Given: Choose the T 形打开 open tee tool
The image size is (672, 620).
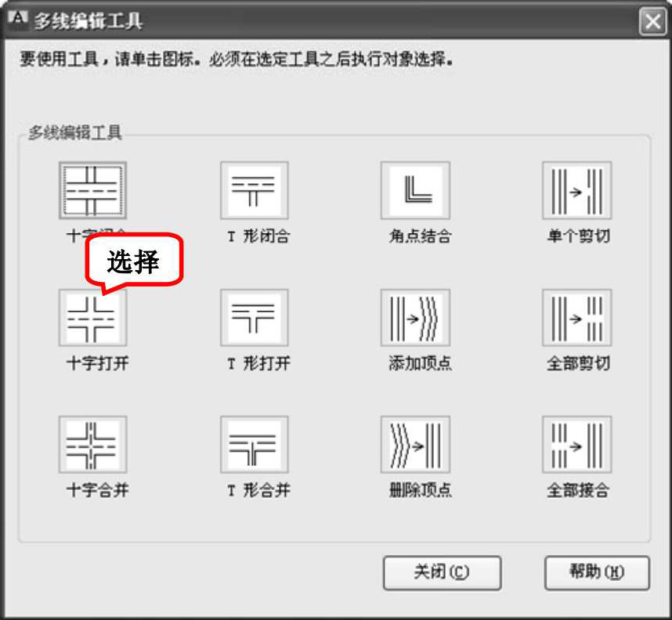Looking at the screenshot, I should point(254,318).
